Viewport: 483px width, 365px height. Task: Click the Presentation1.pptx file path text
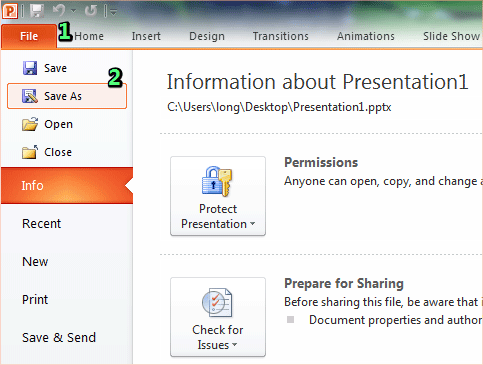[x=279, y=107]
